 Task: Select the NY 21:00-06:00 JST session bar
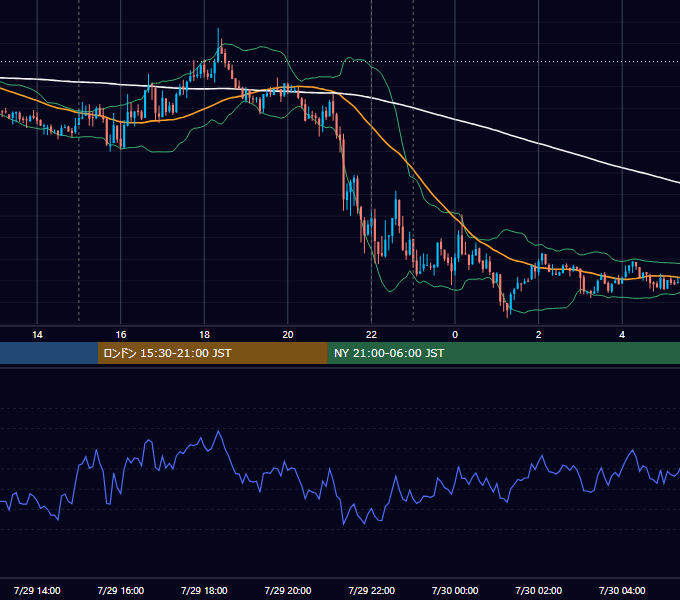503,353
